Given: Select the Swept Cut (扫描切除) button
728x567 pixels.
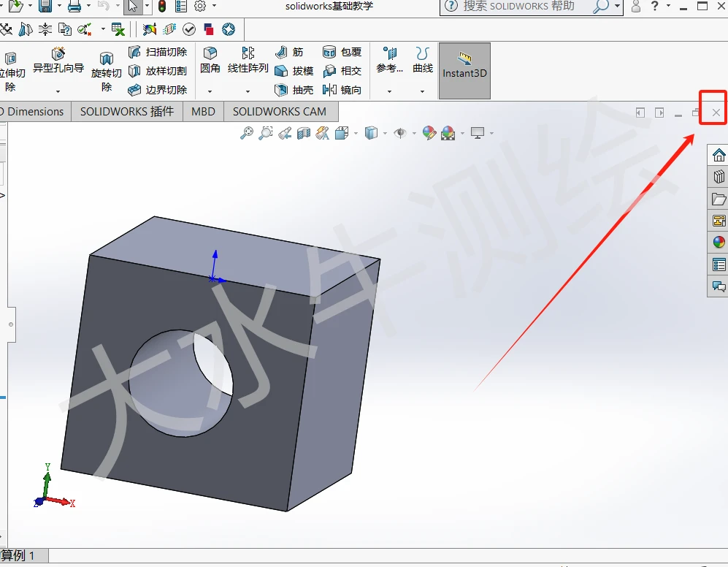Looking at the screenshot, I should pos(157,52).
